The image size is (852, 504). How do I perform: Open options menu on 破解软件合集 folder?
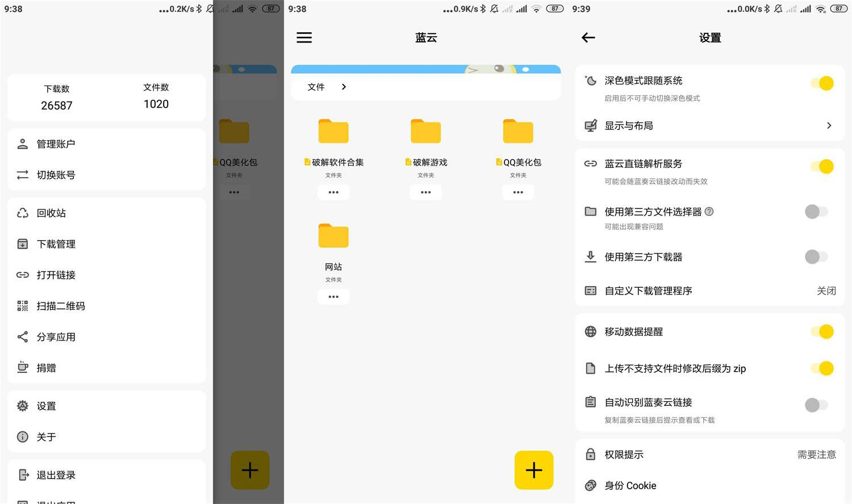(x=333, y=192)
